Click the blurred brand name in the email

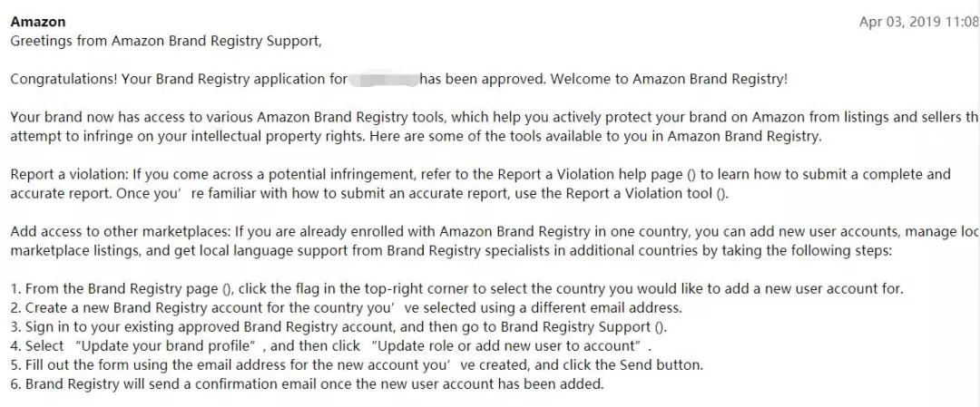pos(384,79)
